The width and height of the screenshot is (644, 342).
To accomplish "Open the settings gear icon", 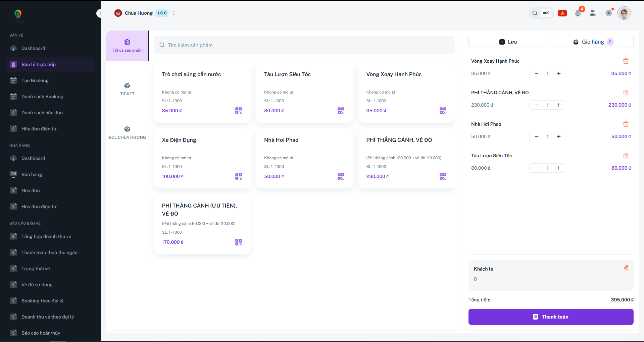I will click(608, 13).
